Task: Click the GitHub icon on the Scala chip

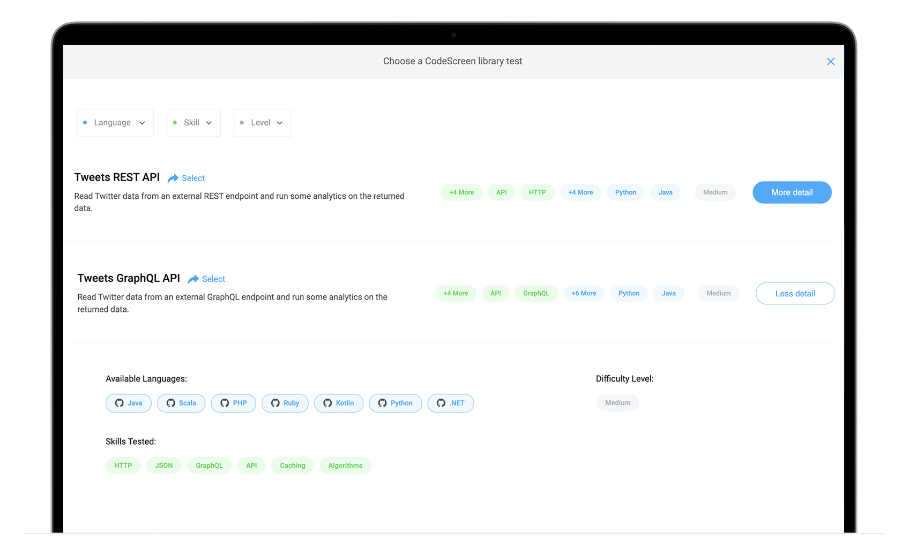Action: click(171, 403)
